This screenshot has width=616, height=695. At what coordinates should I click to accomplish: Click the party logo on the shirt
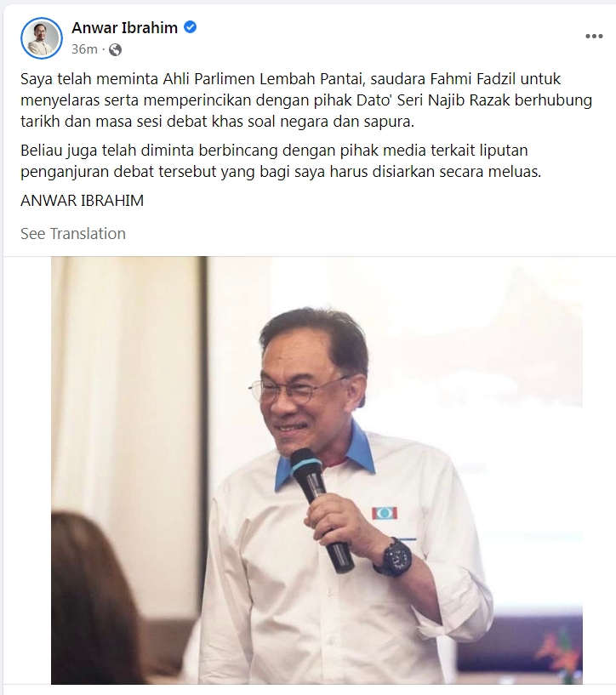(385, 513)
